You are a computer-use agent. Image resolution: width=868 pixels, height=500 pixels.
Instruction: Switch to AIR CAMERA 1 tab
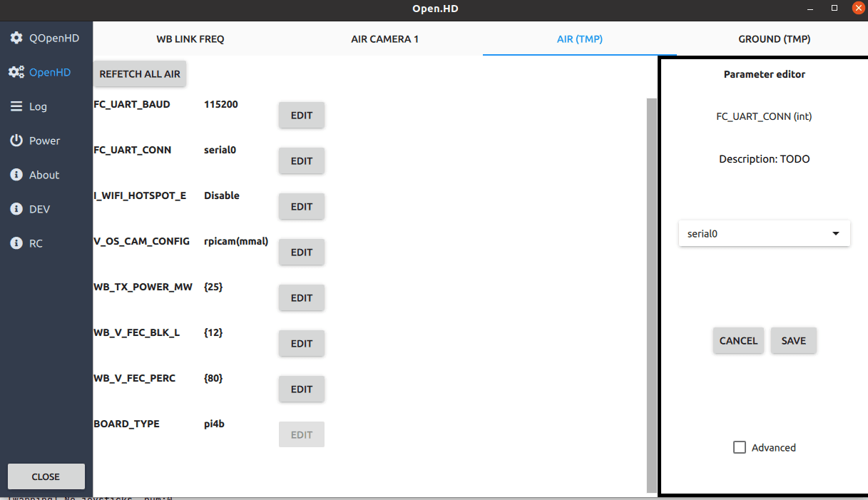point(385,39)
